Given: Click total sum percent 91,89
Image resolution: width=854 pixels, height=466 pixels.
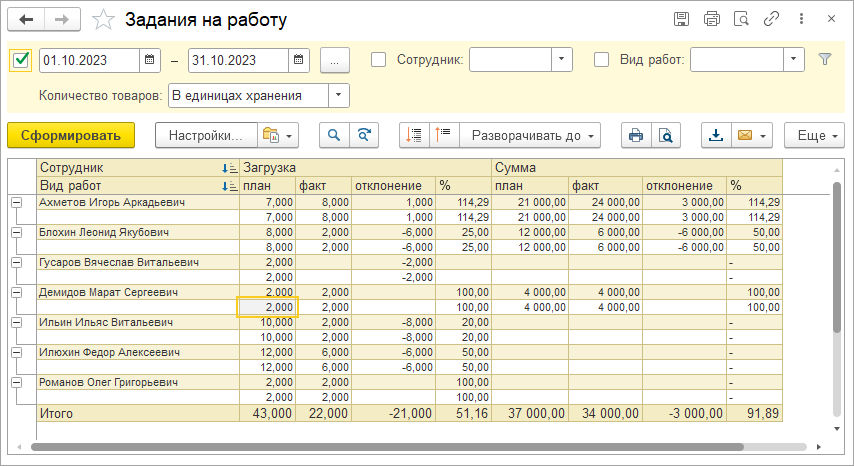Looking at the screenshot, I should 754,413.
